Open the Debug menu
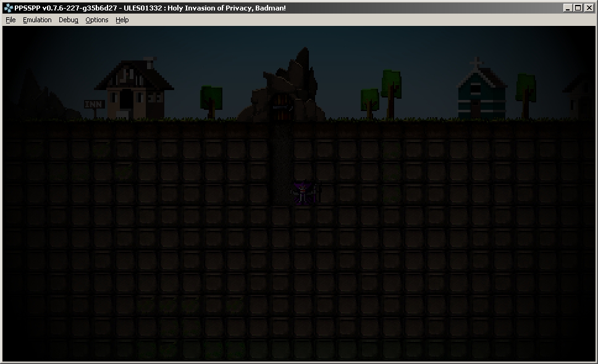Viewport: 598px width, 364px height. [x=68, y=20]
